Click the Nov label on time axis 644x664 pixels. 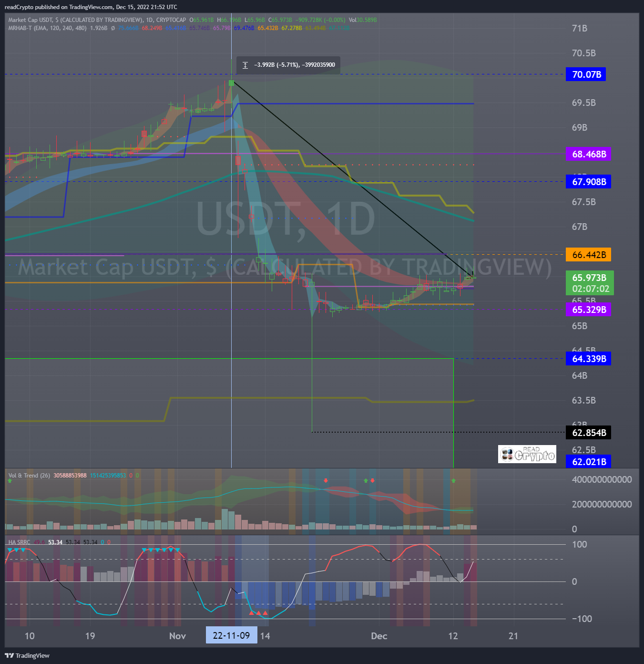[177, 636]
